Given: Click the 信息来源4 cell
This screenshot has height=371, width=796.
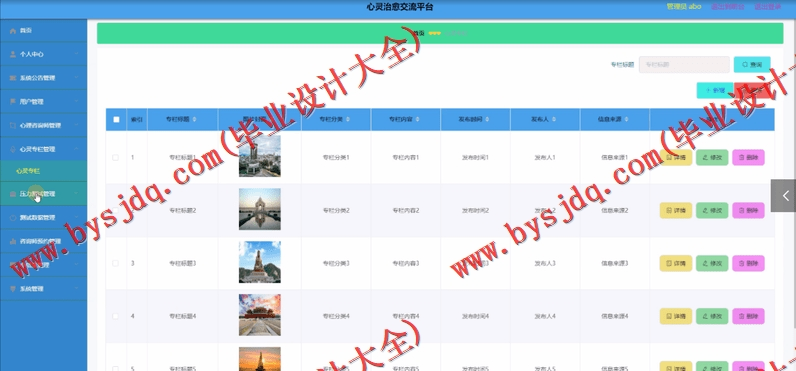Looking at the screenshot, I should (x=615, y=316).
